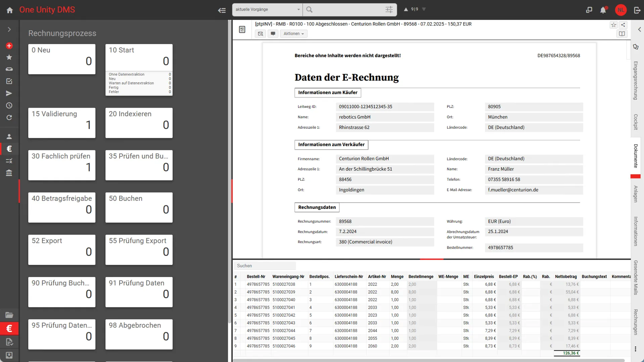
Task: Click the logout icon
Action: [x=637, y=10]
